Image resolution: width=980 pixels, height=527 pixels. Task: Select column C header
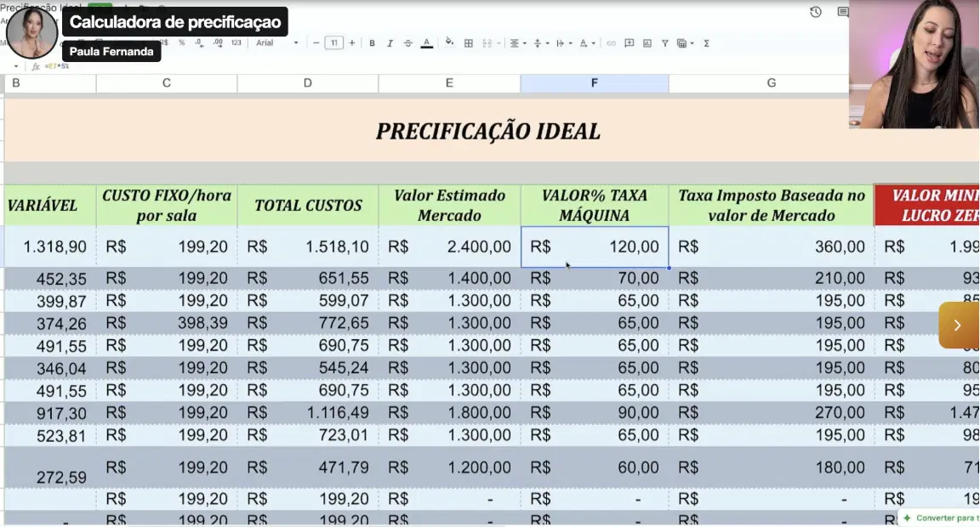[167, 83]
